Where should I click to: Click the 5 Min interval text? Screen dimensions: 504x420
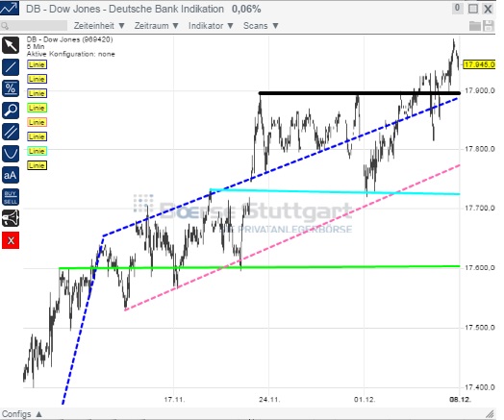pos(36,46)
